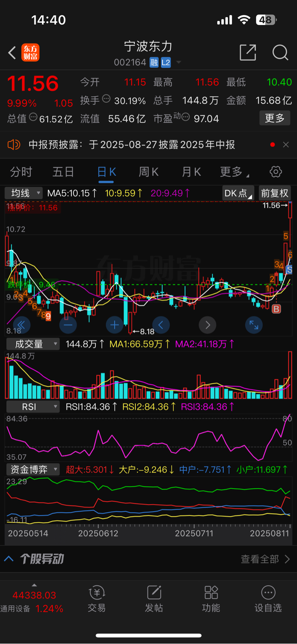Open 发帖 post icon
The image size is (297, 644).
pyautogui.click(x=154, y=599)
